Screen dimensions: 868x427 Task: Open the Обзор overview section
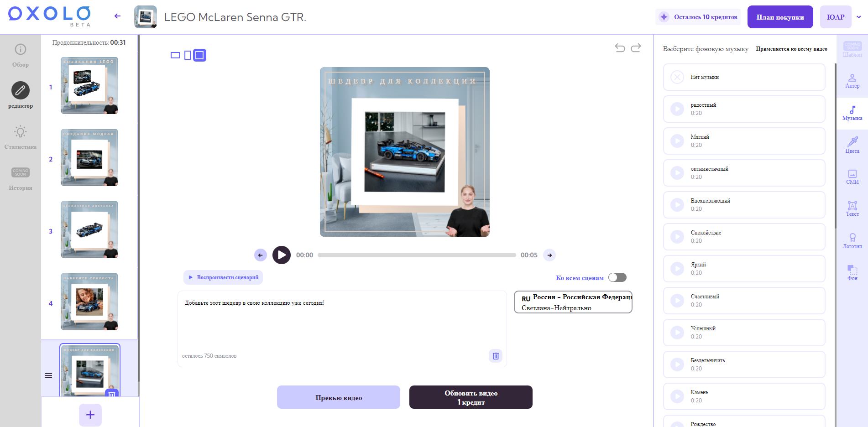21,55
